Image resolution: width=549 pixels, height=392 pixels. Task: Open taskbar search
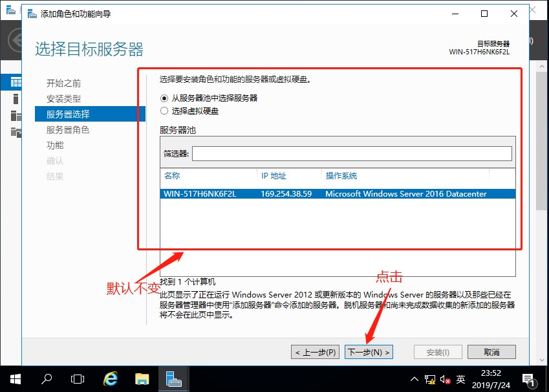tap(46, 379)
